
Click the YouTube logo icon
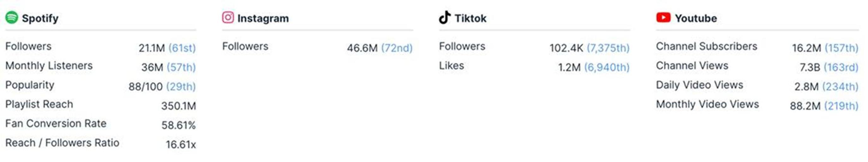tap(663, 17)
